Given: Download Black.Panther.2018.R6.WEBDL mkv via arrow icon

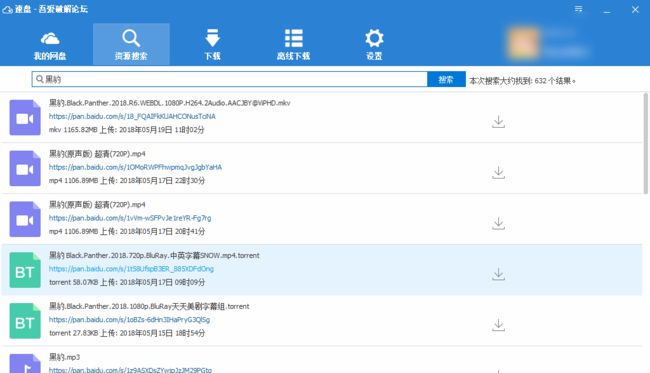Looking at the screenshot, I should [498, 122].
